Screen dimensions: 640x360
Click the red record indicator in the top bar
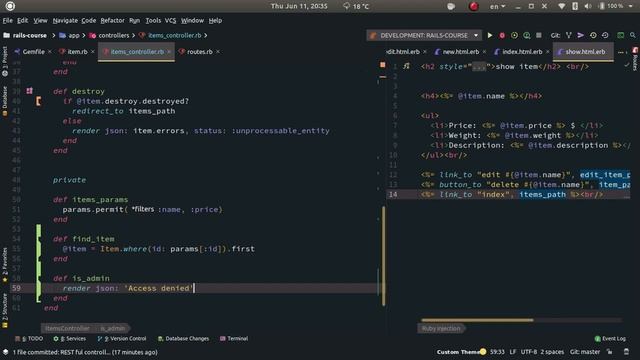(473, 6)
